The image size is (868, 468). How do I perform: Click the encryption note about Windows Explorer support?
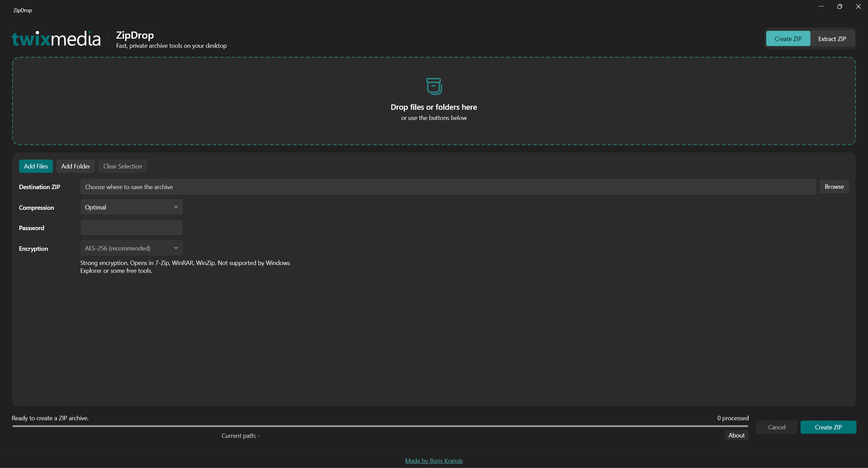pyautogui.click(x=185, y=267)
